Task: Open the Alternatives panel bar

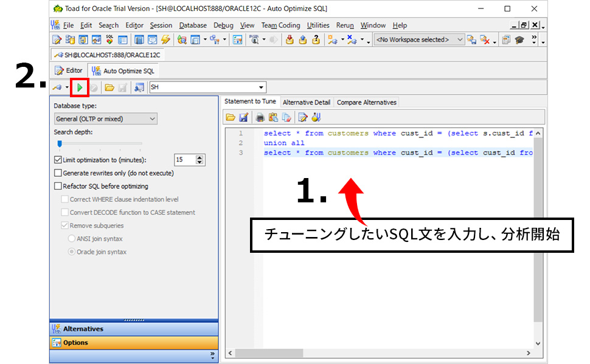Action: (x=134, y=329)
